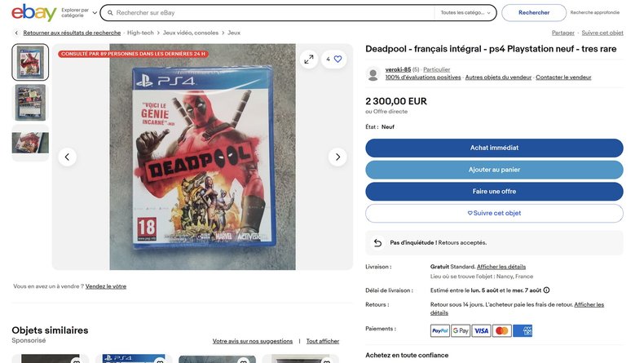
Task: Select the third product thumbnail
Action: [x=30, y=143]
